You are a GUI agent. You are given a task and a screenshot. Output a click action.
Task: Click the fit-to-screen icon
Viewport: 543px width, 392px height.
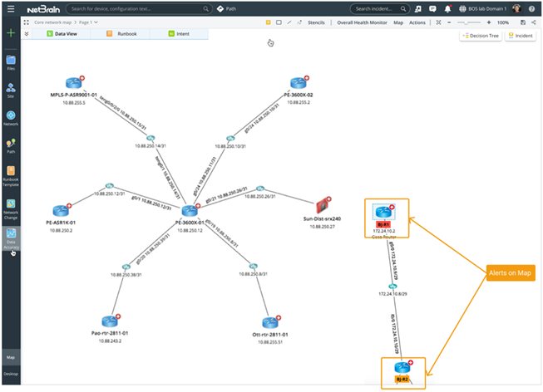tap(438, 22)
